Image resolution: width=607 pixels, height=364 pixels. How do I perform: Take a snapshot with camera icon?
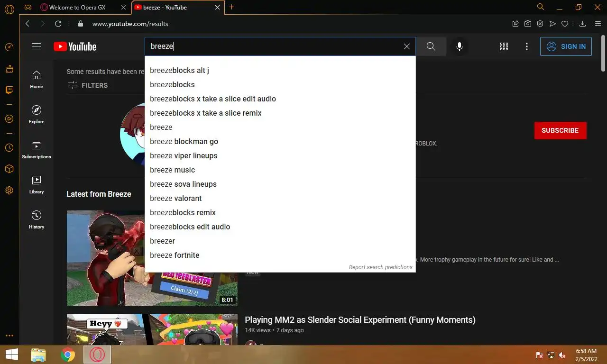click(528, 24)
